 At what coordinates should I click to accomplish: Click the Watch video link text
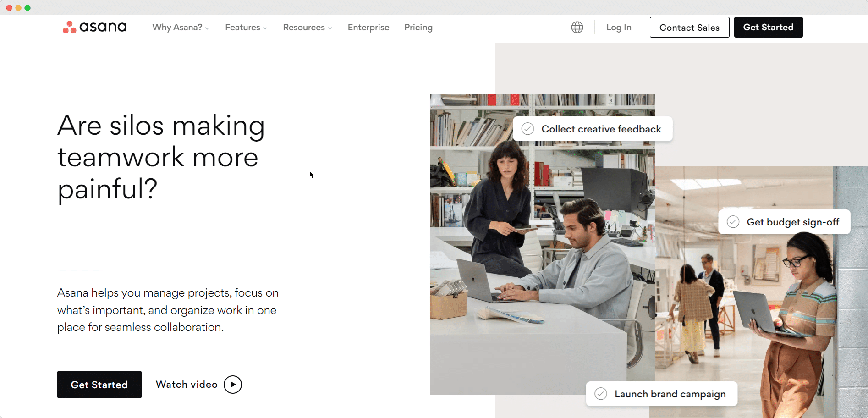click(187, 384)
